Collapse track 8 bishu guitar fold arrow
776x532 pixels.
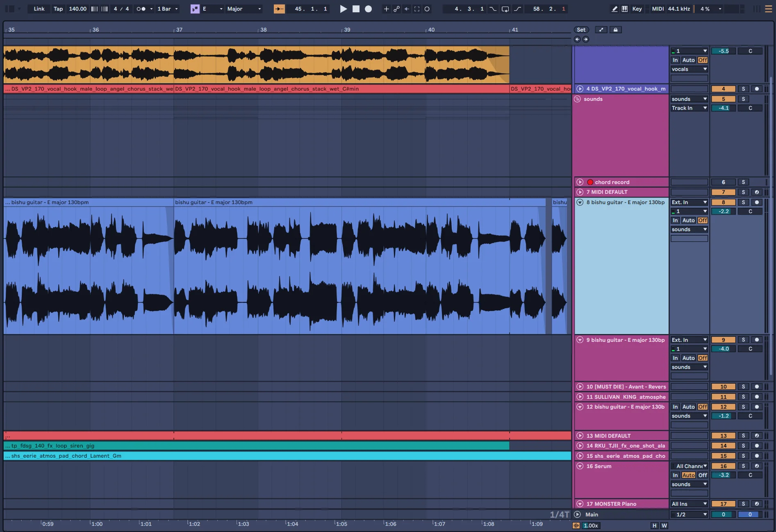[580, 202]
